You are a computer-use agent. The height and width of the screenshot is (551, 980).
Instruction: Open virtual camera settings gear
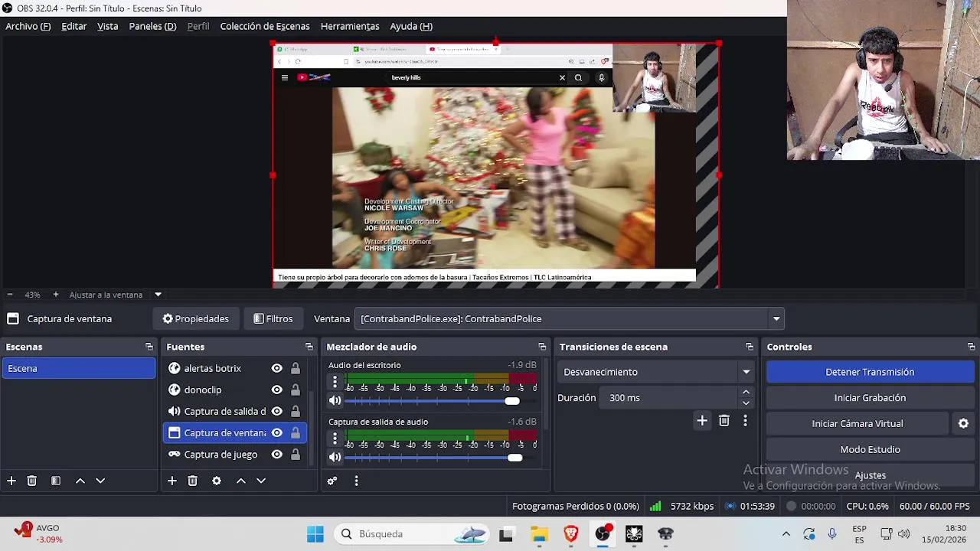[963, 423]
